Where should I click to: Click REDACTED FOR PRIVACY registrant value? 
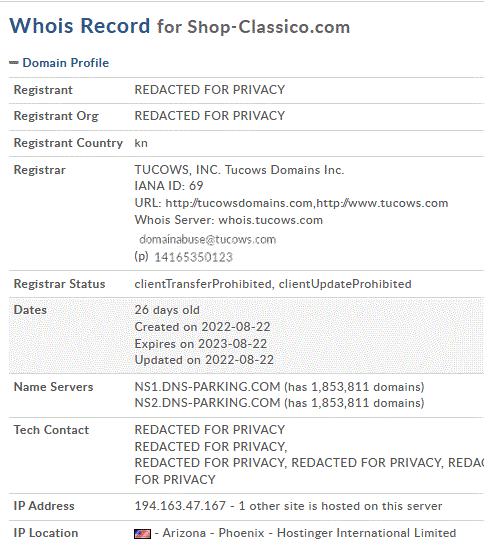pos(210,90)
